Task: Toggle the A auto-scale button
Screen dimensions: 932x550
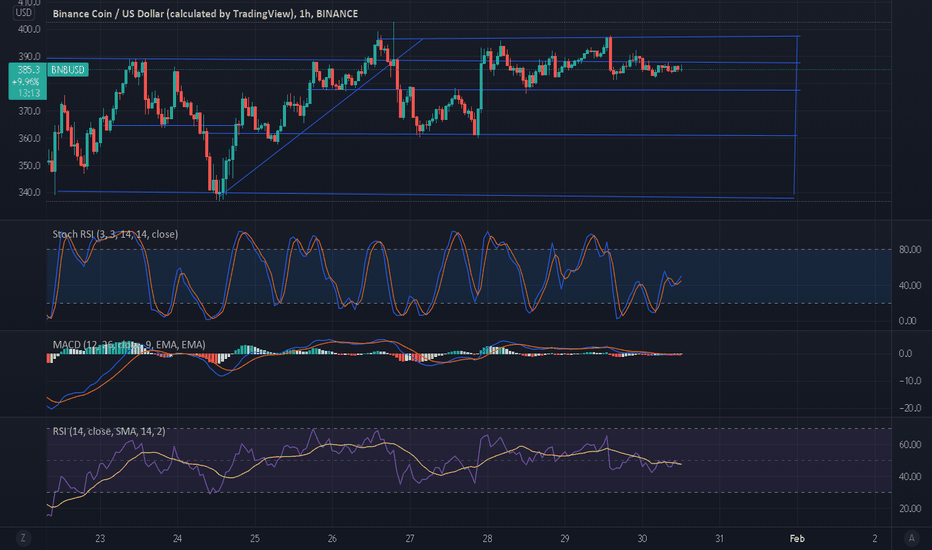Action: click(911, 538)
